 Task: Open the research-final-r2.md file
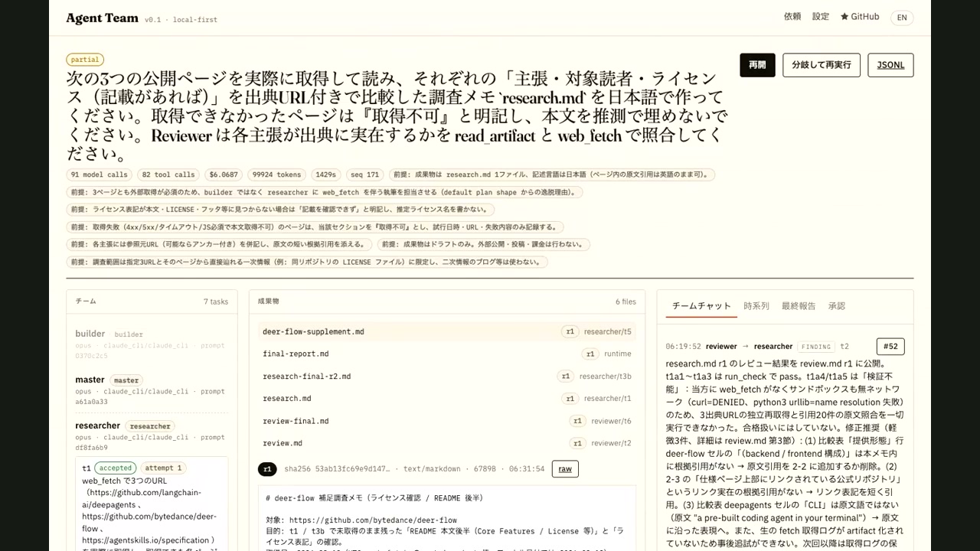click(447, 376)
